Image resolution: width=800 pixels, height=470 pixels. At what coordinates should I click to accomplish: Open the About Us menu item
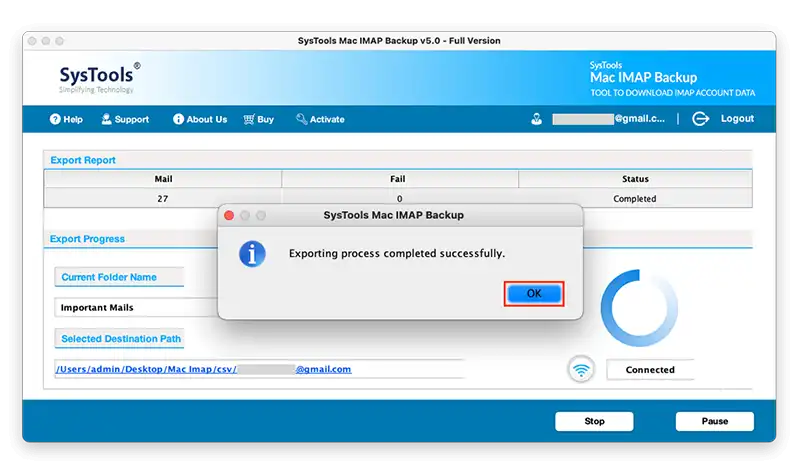(200, 119)
